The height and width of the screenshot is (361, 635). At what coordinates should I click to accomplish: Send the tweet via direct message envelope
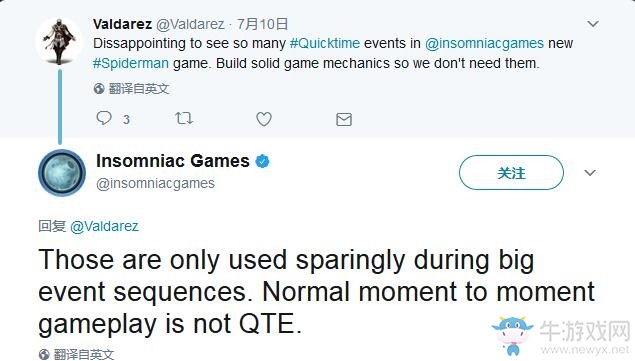(x=344, y=120)
